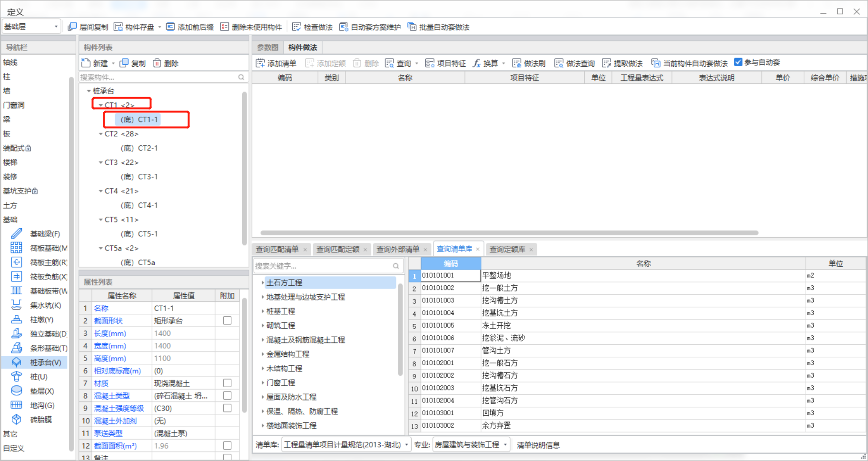
Task: Expand 混凝土及钢筋混凝土工程 category
Action: [x=263, y=340]
